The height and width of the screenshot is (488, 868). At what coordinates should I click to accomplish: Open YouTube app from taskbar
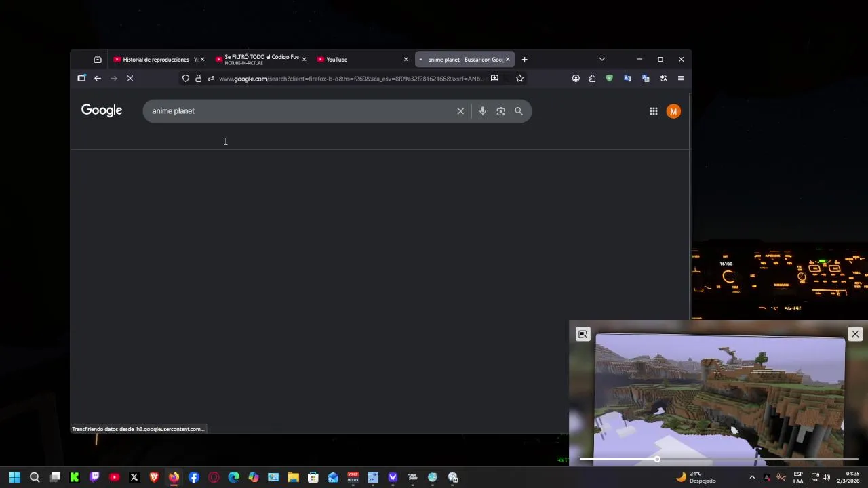(114, 477)
